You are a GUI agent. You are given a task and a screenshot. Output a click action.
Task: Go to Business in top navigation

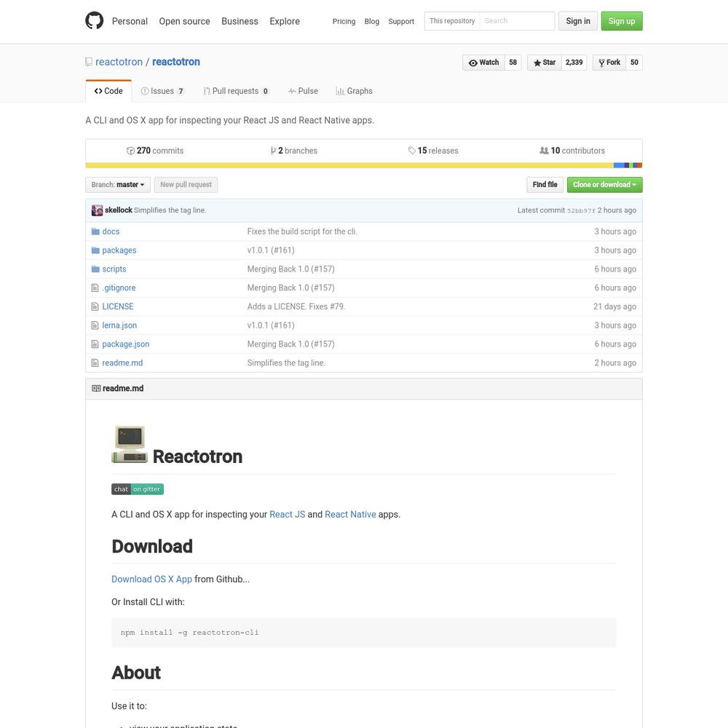pos(240,21)
